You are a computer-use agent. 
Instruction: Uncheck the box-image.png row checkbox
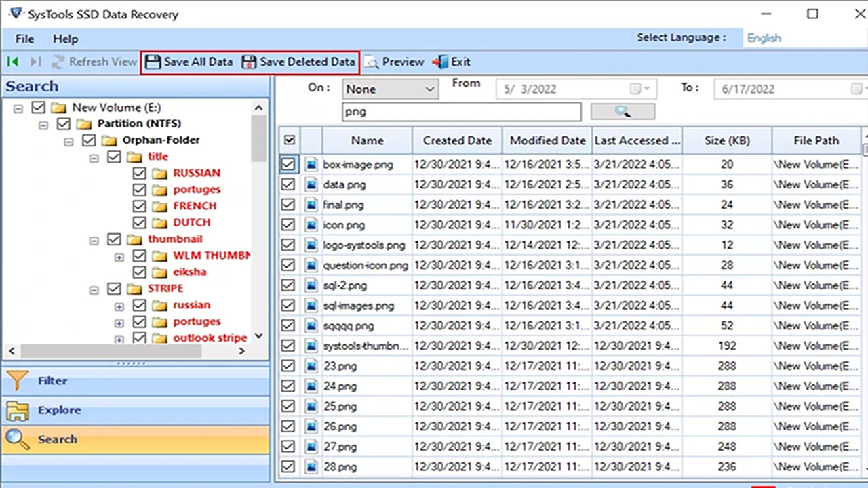[288, 164]
